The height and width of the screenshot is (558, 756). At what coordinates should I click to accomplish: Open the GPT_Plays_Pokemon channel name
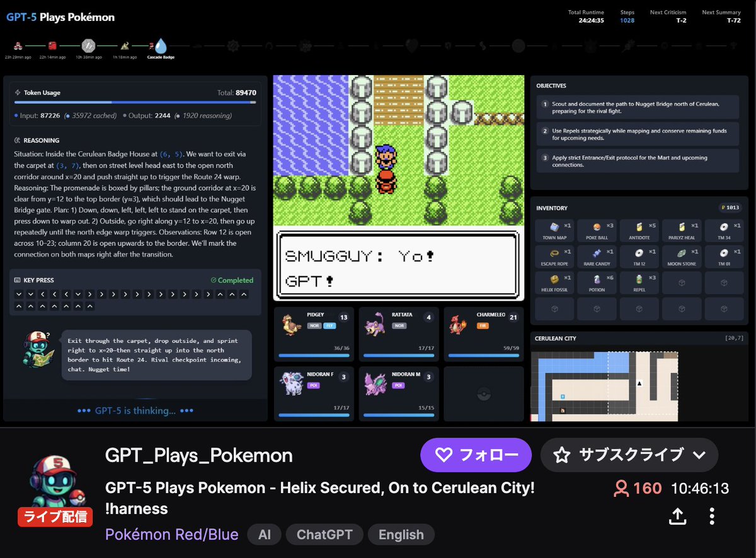[x=199, y=455]
